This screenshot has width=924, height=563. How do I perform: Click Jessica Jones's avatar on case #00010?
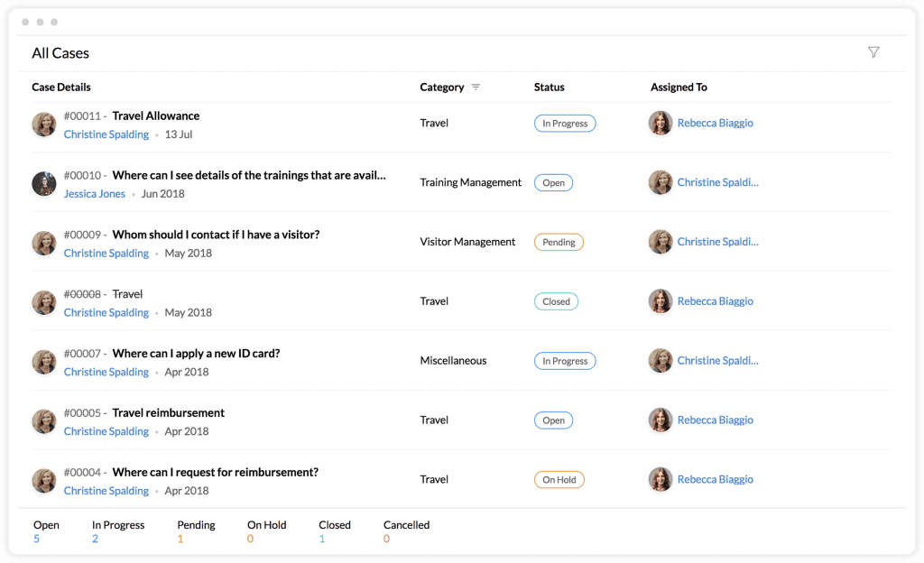coord(43,183)
